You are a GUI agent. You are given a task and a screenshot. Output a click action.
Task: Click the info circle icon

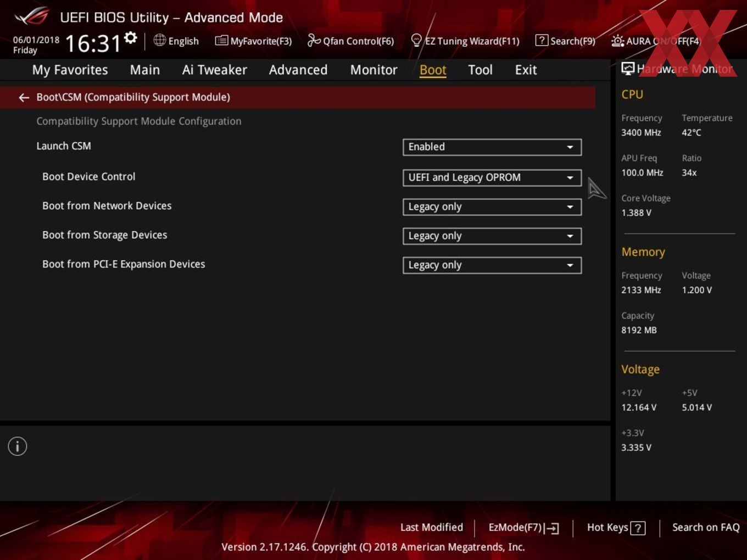click(x=18, y=446)
